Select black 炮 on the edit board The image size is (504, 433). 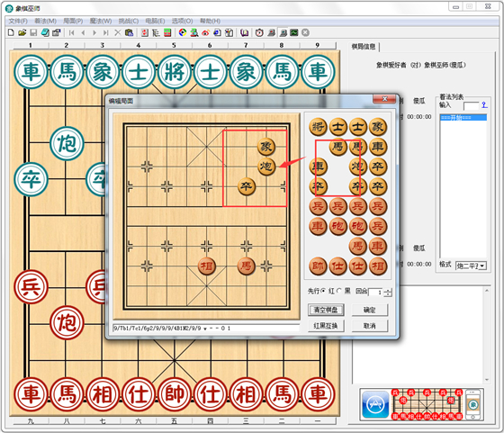266,167
